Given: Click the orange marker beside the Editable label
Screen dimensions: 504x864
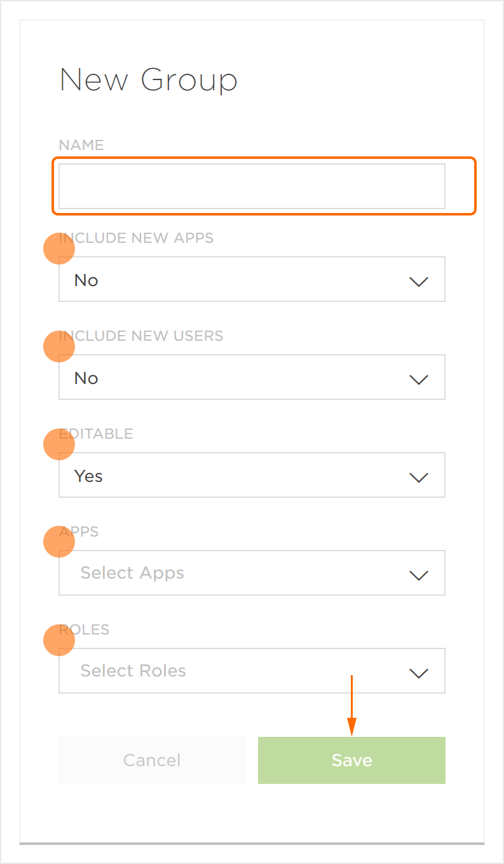Looking at the screenshot, I should click(59, 445).
